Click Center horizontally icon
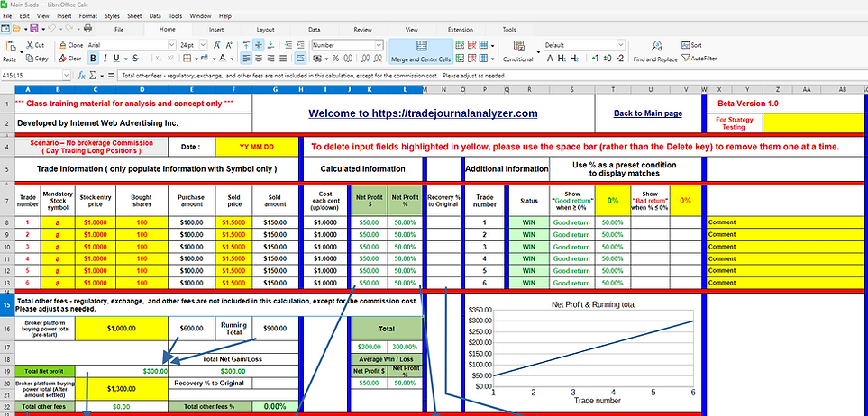The image size is (868, 416). click(x=259, y=59)
